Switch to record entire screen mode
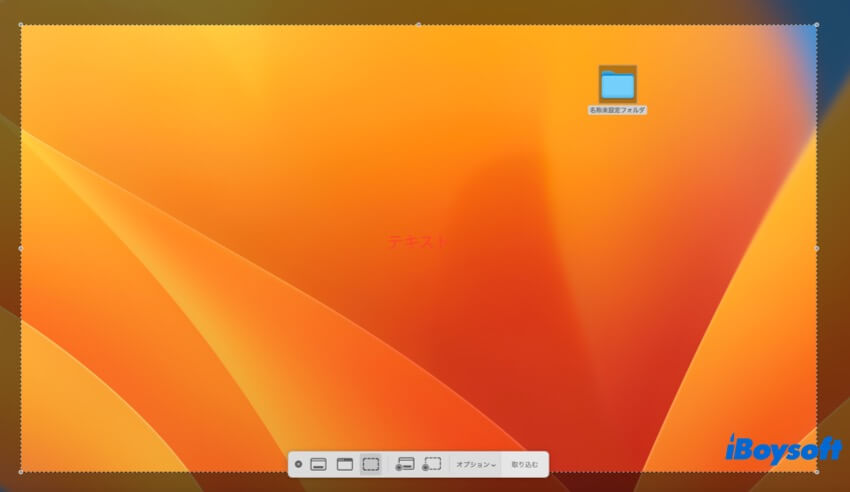The height and width of the screenshot is (492, 850). pos(405,464)
